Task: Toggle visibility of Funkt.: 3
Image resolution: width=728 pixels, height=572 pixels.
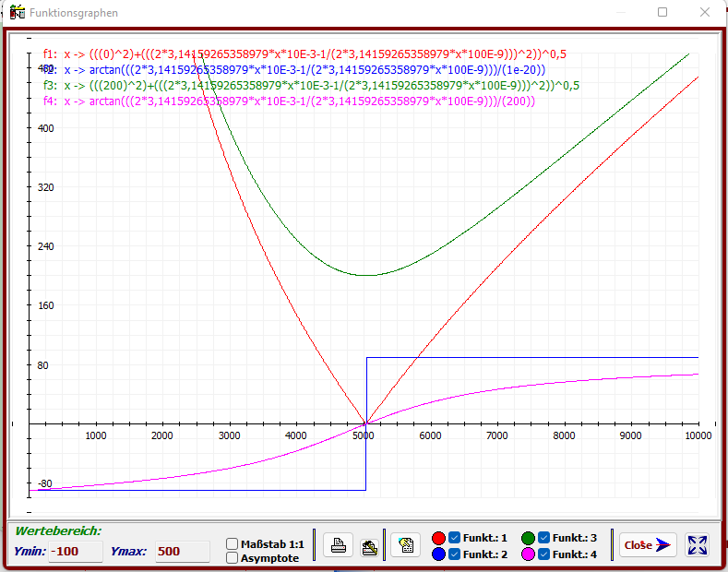Action: [544, 538]
